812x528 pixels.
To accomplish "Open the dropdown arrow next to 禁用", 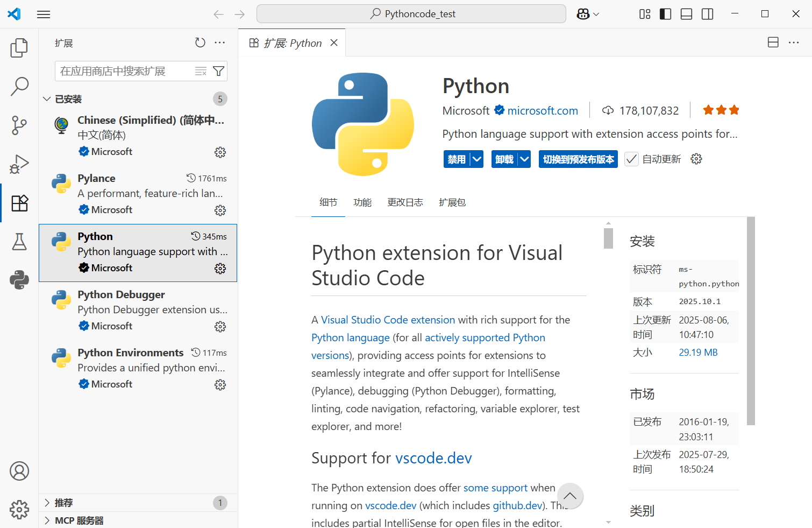I will pos(477,159).
